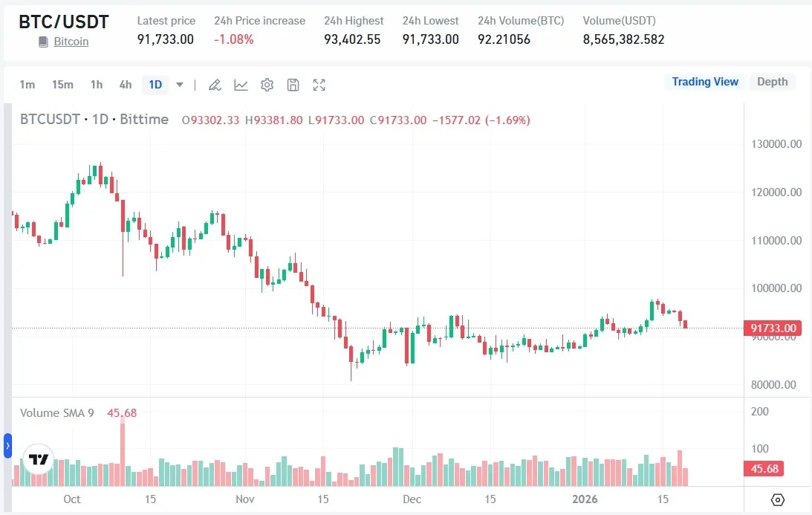The width and height of the screenshot is (812, 515).
Task: Select the 4h candle interval
Action: 125,85
